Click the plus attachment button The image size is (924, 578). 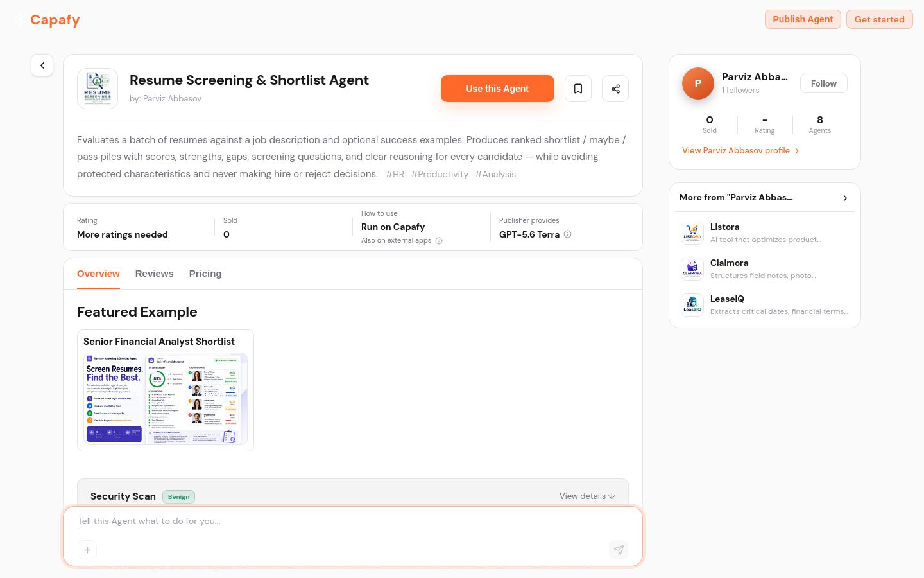[87, 550]
